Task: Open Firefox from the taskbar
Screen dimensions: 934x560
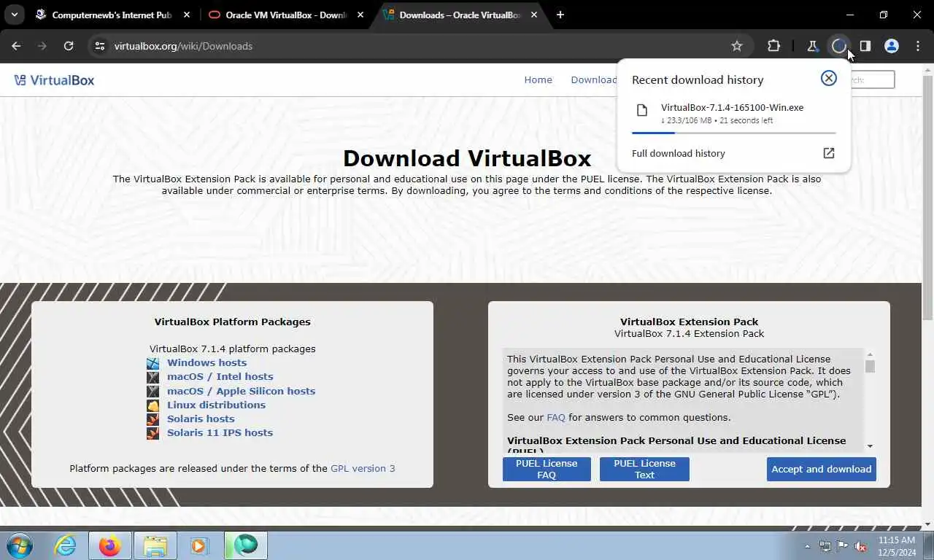Action: pyautogui.click(x=110, y=545)
